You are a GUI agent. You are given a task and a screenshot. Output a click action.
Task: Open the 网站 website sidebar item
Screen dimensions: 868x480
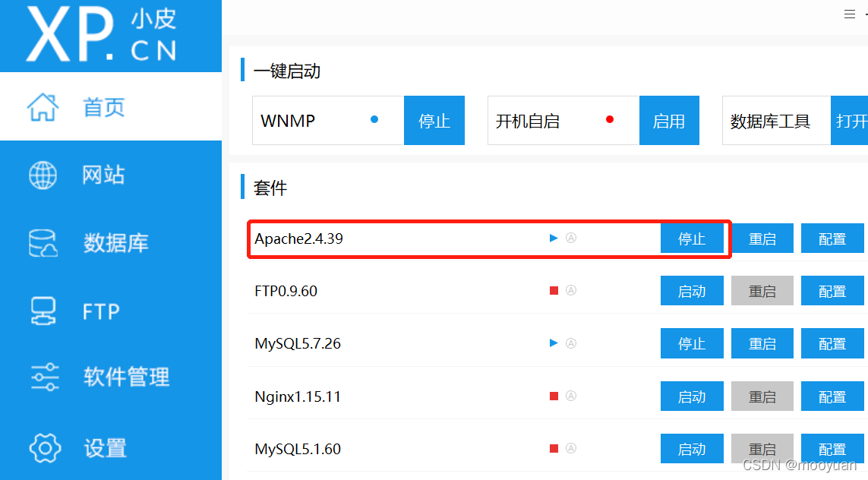coord(111,175)
